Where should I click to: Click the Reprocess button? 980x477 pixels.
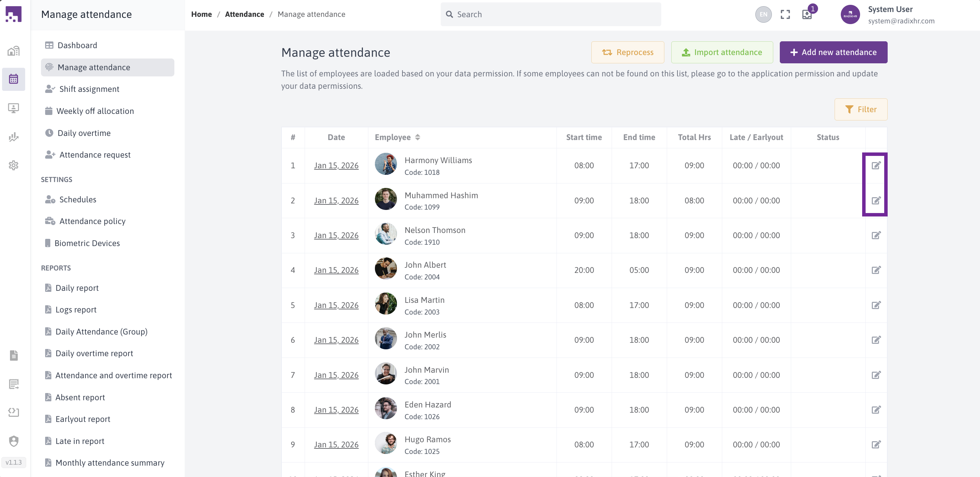point(627,52)
